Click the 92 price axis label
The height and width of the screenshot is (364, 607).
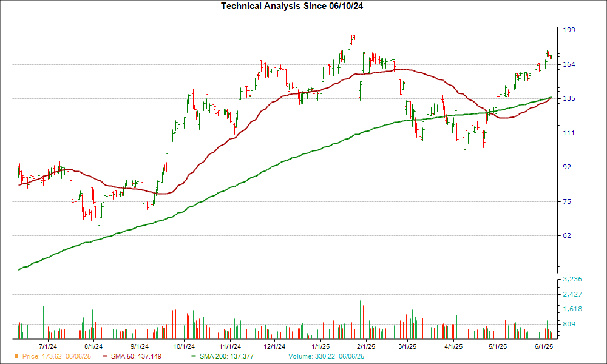pos(567,167)
